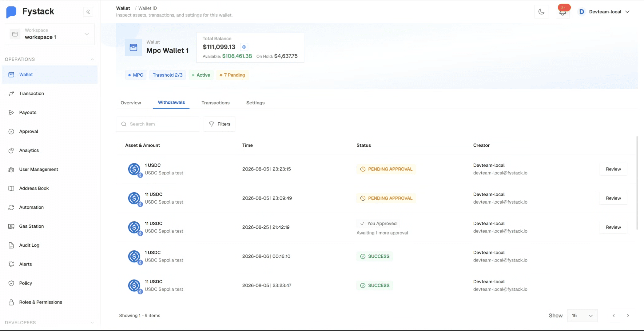Open the Devteam-local account menu
644x331 pixels.
pos(604,12)
